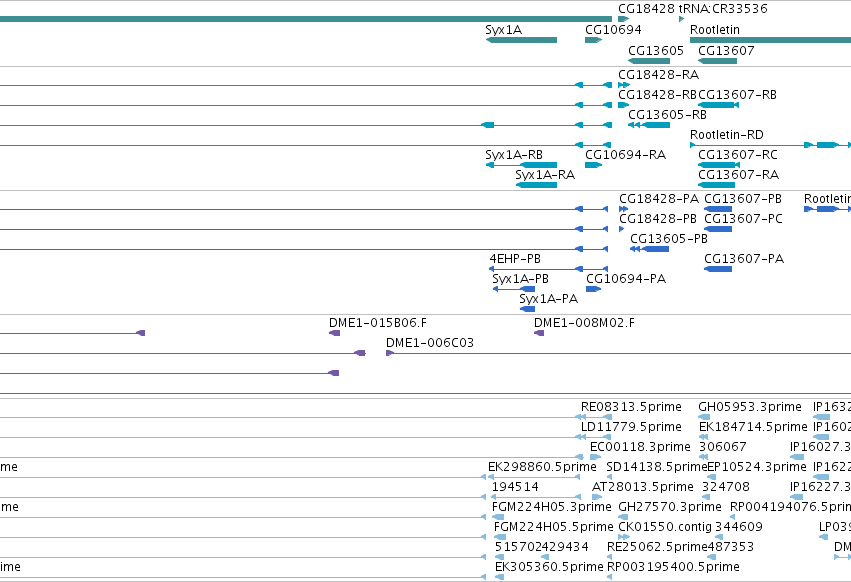Select the RP003195400.5prime EST label
851x582 pixels.
click(673, 568)
